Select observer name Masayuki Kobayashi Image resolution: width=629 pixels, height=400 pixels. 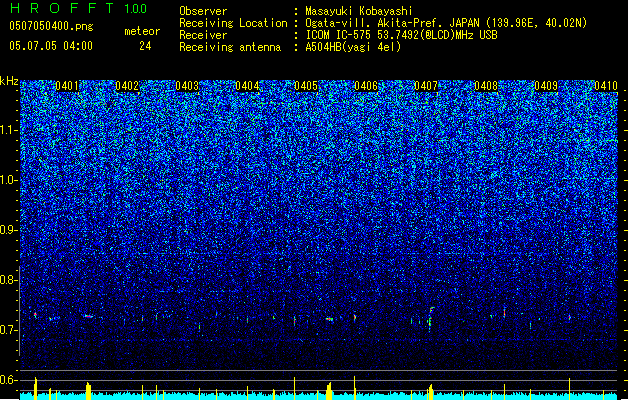pyautogui.click(x=359, y=11)
